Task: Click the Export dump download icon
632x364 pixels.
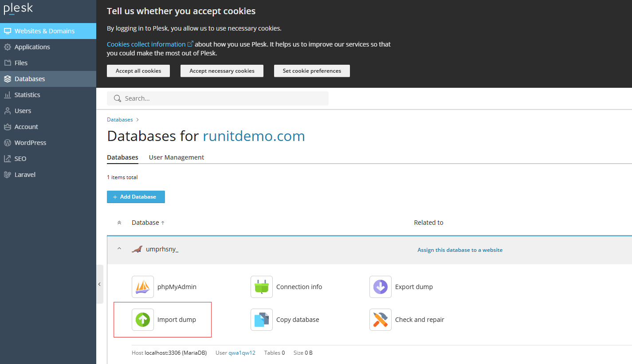Action: pyautogui.click(x=381, y=287)
